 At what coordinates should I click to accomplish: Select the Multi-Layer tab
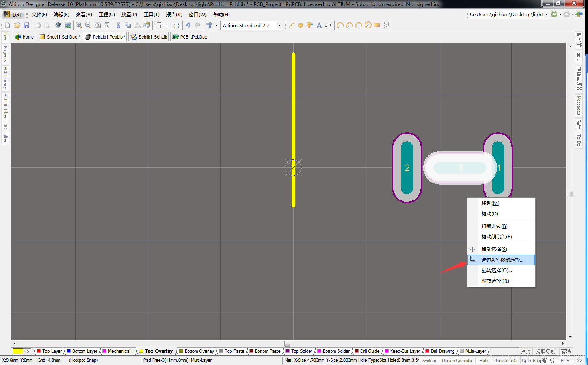pos(473,351)
